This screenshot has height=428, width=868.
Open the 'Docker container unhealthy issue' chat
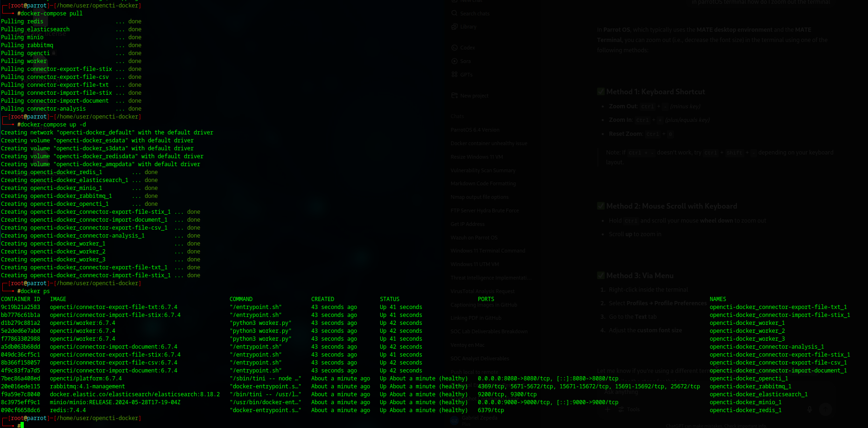489,143
